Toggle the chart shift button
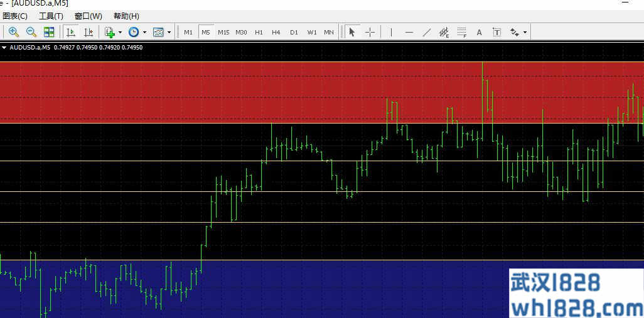The width and height of the screenshot is (644, 318). pyautogui.click(x=89, y=32)
